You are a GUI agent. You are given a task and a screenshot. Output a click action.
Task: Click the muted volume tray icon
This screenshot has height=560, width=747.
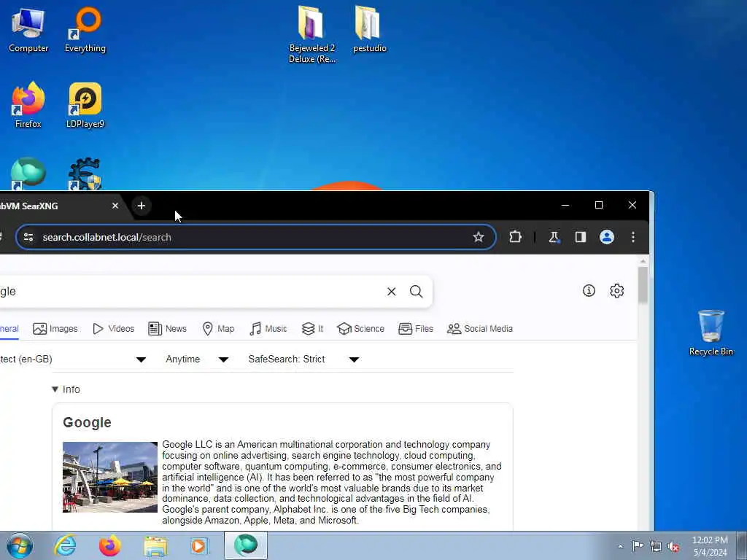pos(673,546)
